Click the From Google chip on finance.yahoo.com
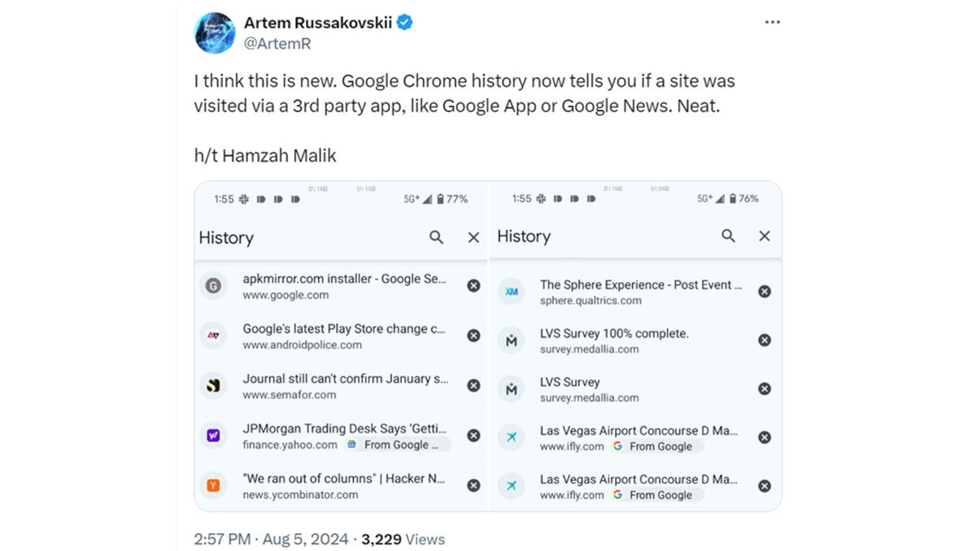The width and height of the screenshot is (980, 551). 397,445
